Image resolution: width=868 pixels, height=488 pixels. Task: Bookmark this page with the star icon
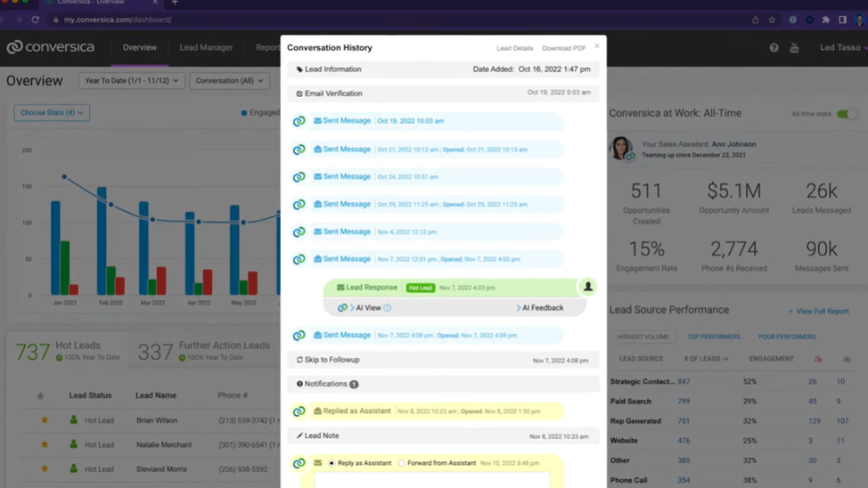(x=773, y=20)
